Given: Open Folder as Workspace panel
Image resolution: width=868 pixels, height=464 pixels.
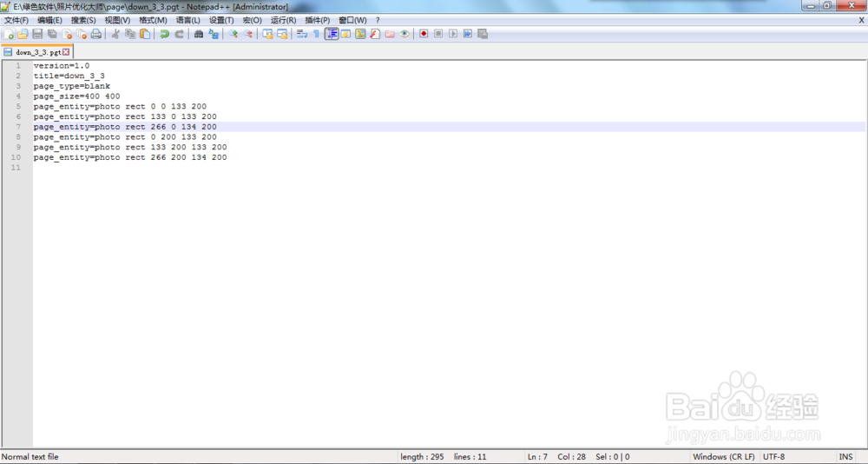Looking at the screenshot, I should (390, 34).
